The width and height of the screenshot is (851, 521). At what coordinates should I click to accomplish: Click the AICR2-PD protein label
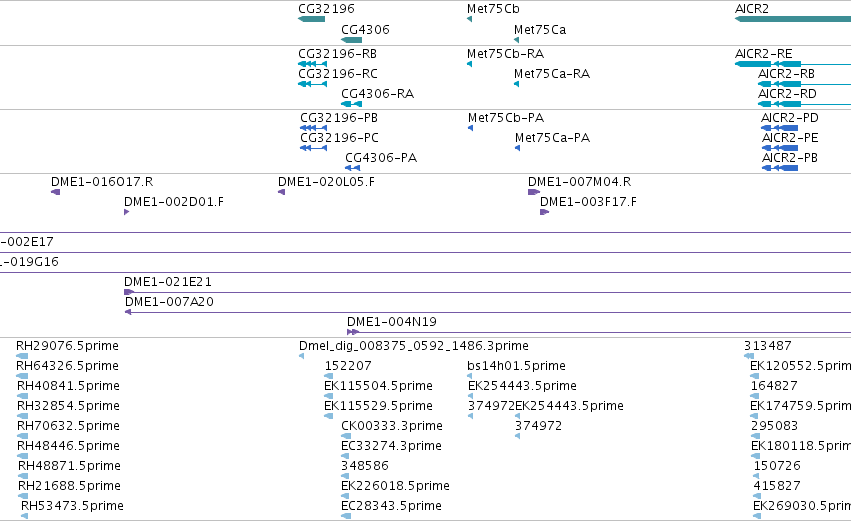[x=790, y=117]
